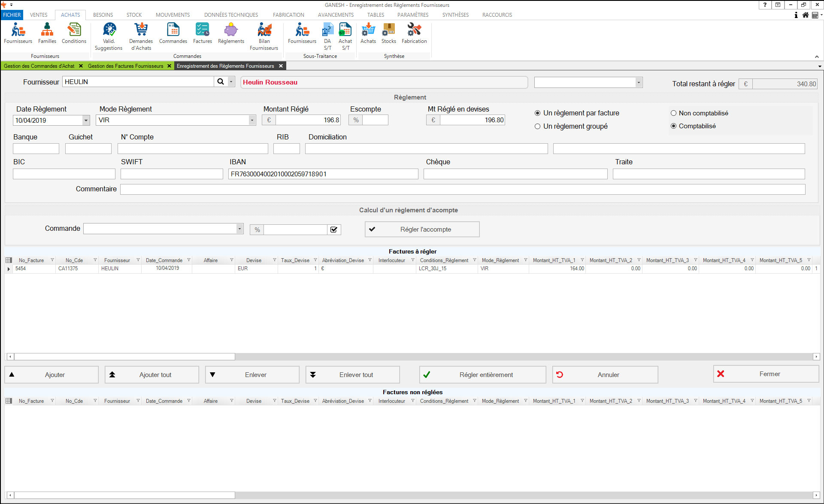This screenshot has width=824, height=504.
Task: Toggle the acompte percentage checkbox
Action: [x=334, y=229]
